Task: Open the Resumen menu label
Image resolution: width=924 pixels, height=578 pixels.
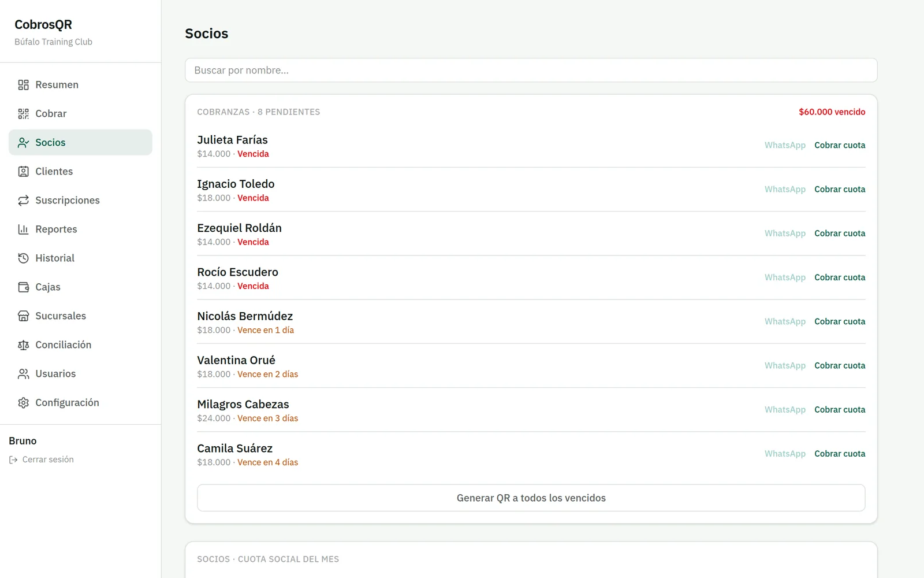Action: pyautogui.click(x=57, y=85)
